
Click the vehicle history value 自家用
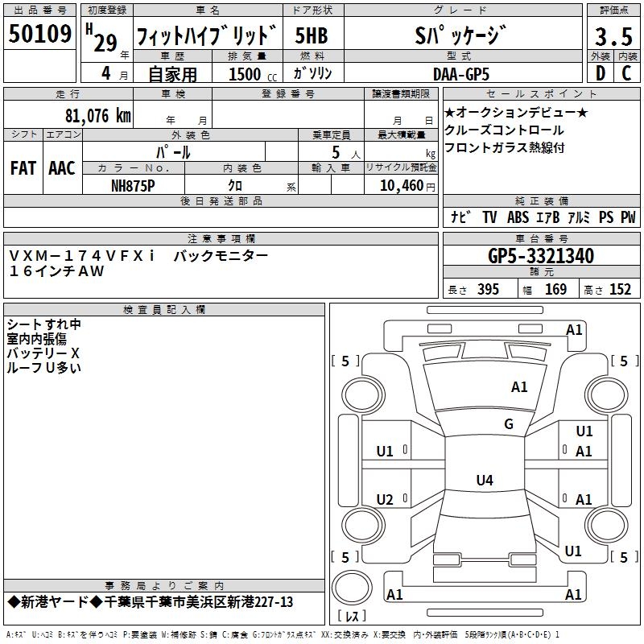click(x=172, y=74)
